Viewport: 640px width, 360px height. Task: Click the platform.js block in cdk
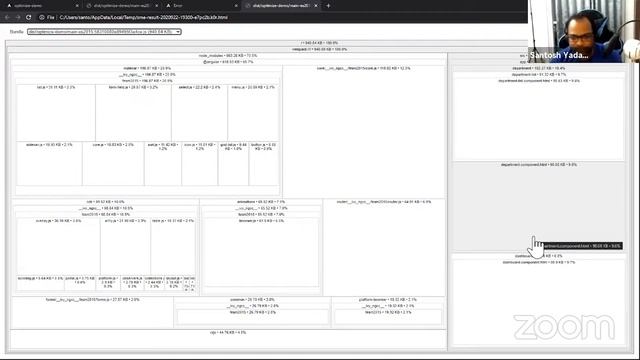[x=108, y=283]
